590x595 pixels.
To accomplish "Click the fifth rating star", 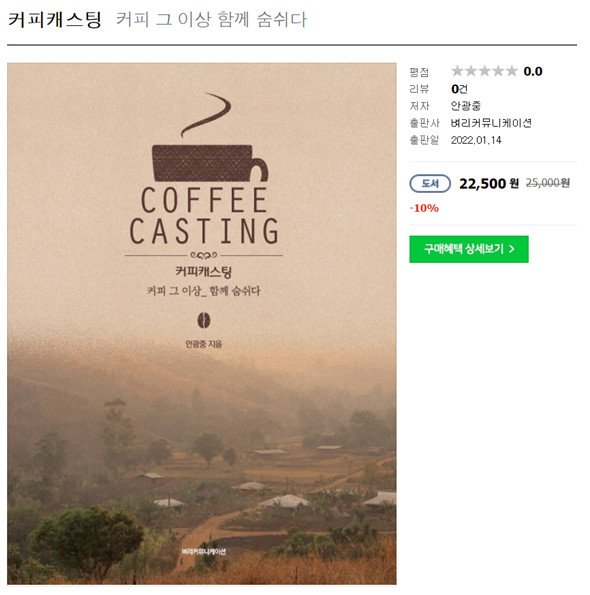I will coord(511,71).
